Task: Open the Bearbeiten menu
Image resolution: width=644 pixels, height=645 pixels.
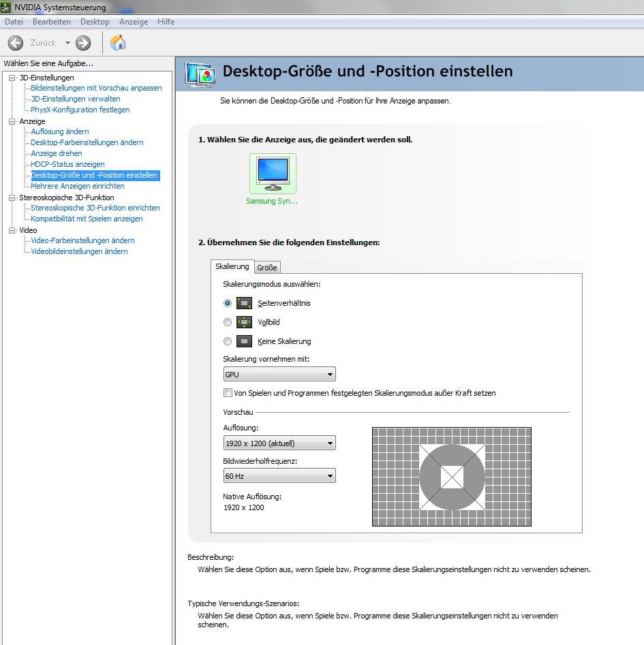Action: (52, 21)
